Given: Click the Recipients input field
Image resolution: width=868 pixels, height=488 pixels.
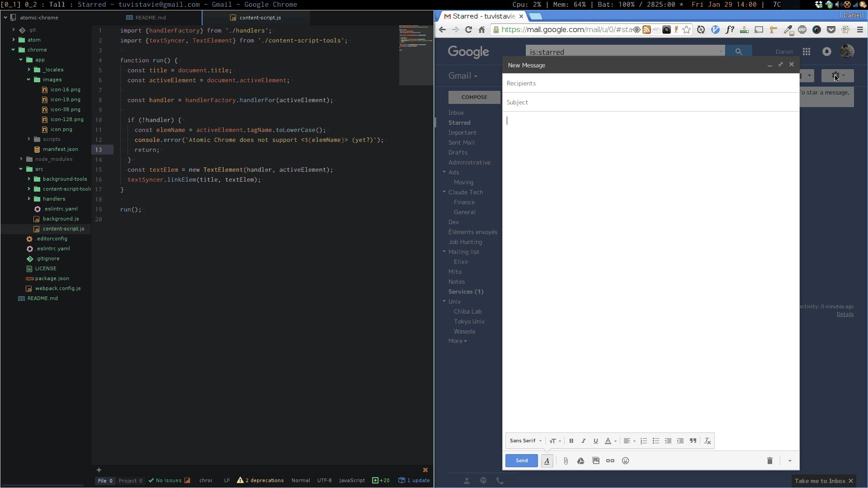Looking at the screenshot, I should (651, 84).
